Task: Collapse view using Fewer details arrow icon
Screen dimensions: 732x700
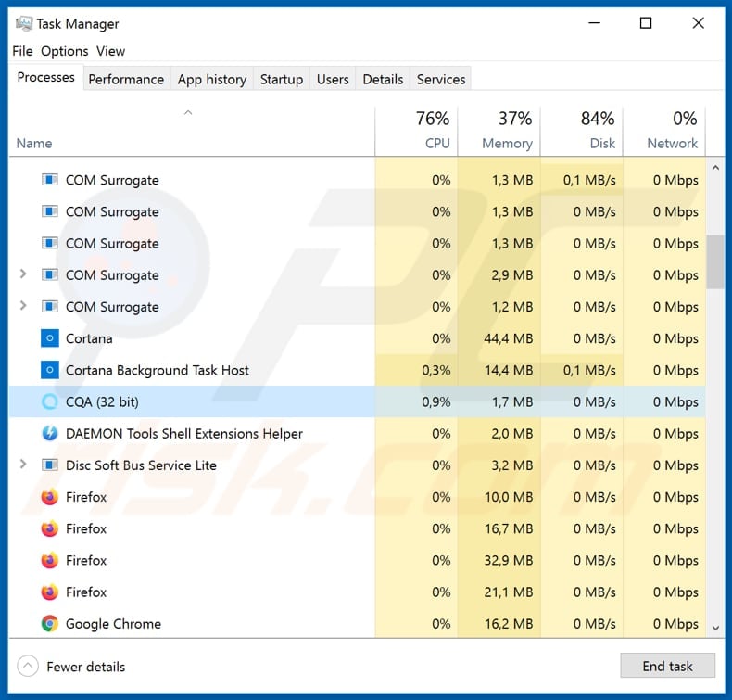Action: click(28, 667)
